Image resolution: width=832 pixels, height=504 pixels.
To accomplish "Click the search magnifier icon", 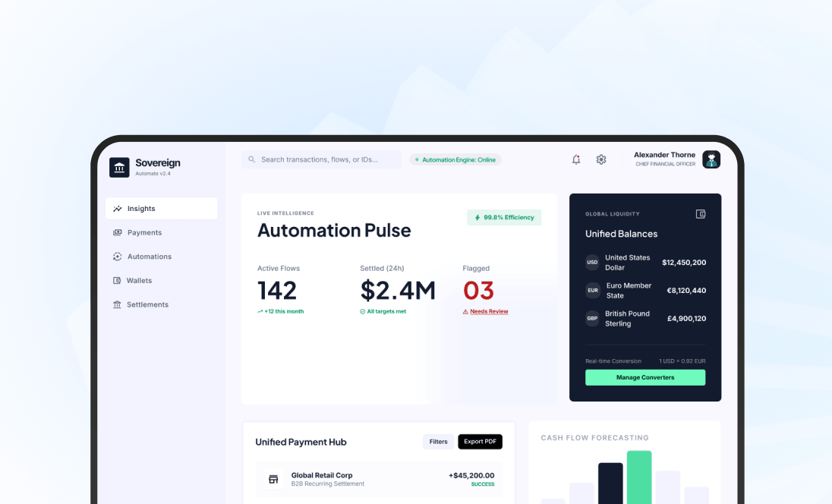I will tap(251, 159).
